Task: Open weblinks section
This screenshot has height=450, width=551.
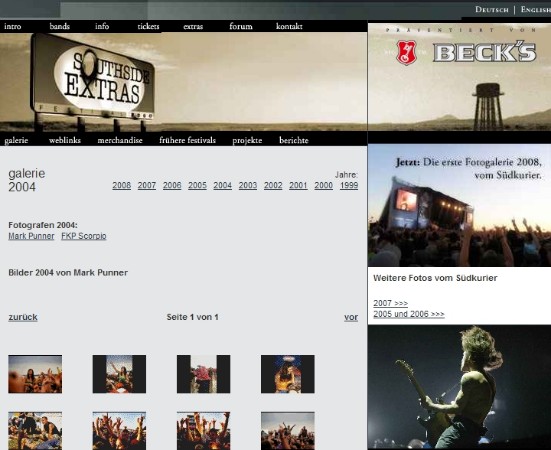Action: coord(65,140)
